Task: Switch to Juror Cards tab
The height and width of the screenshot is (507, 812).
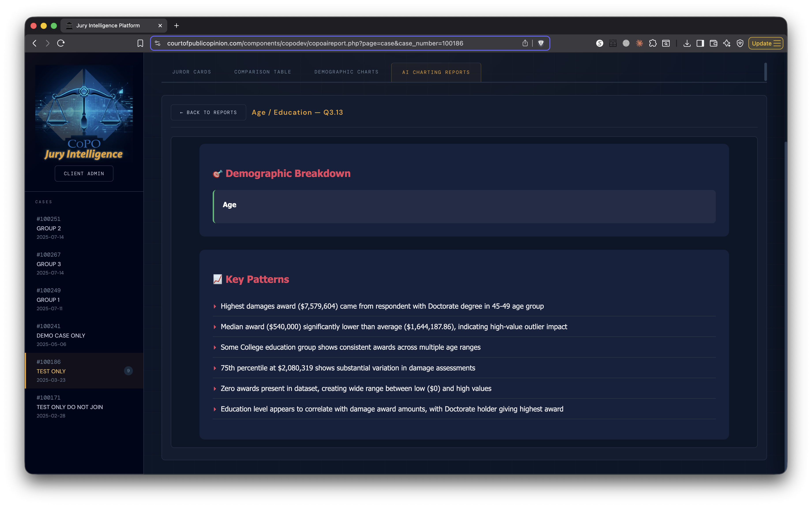Action: click(x=192, y=72)
